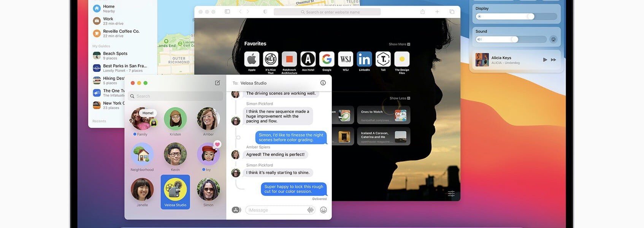644x228 pixels.
Task: Click 'Agreed! The ending is perfect!' message
Action: coord(275,154)
